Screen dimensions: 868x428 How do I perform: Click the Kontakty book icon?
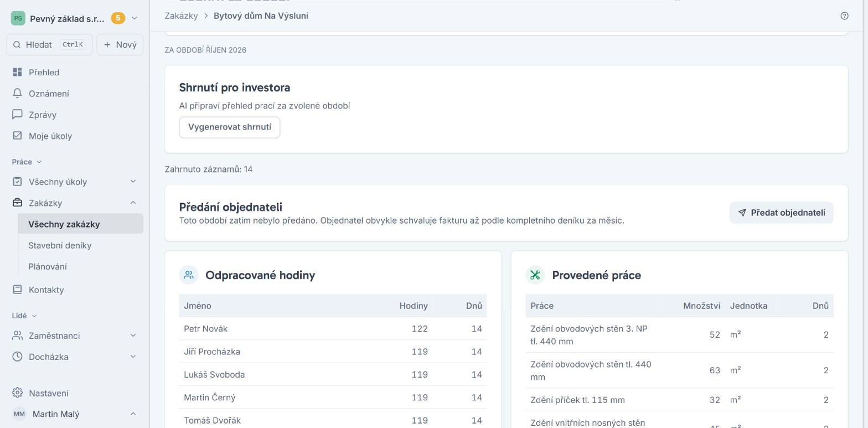click(18, 290)
